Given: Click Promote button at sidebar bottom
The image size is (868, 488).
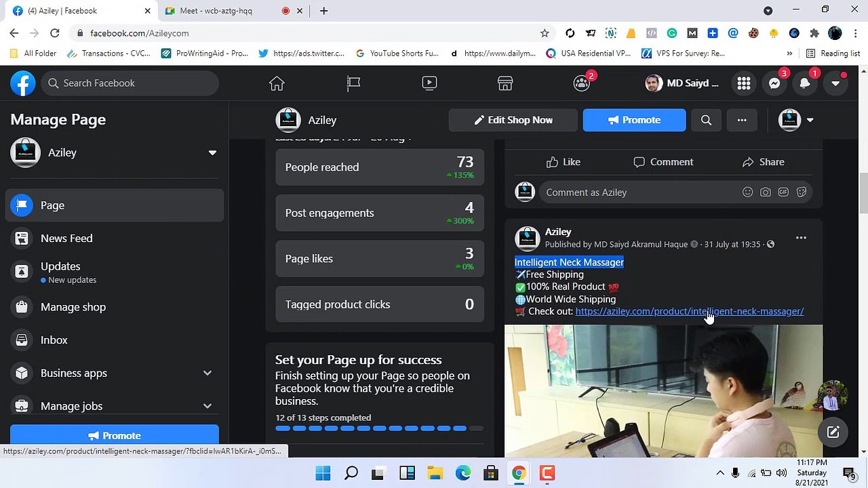Looking at the screenshot, I should 115,436.
